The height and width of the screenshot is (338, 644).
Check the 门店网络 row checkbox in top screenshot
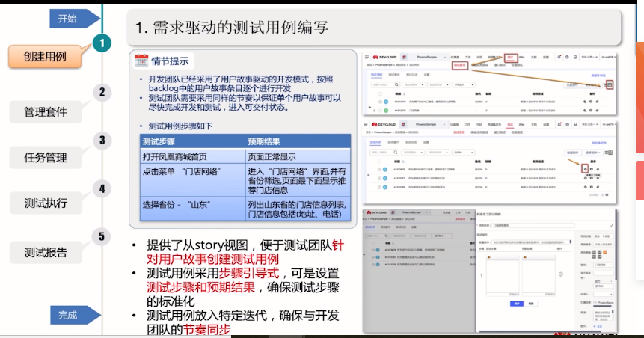click(x=380, y=111)
